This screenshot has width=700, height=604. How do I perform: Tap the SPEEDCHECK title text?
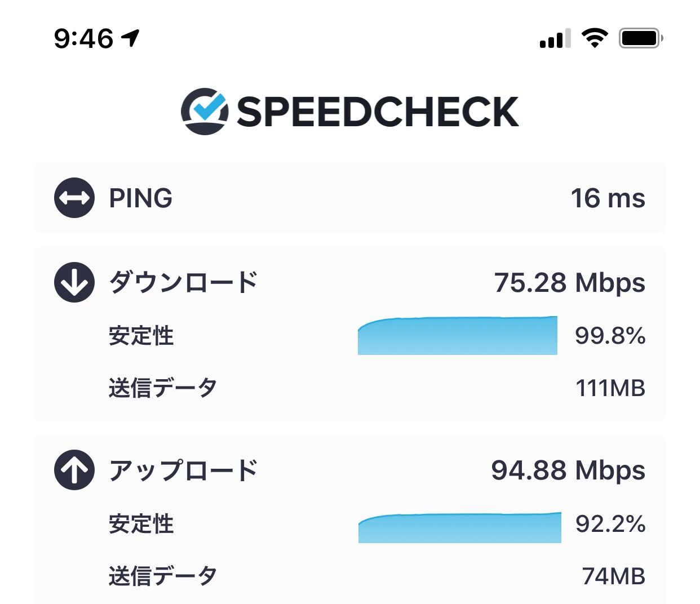coord(378,112)
